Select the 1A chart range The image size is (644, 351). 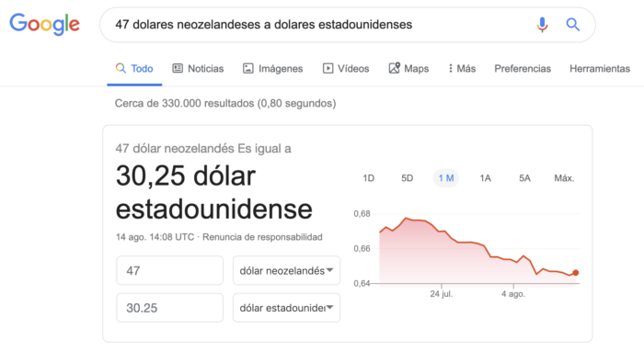485,178
